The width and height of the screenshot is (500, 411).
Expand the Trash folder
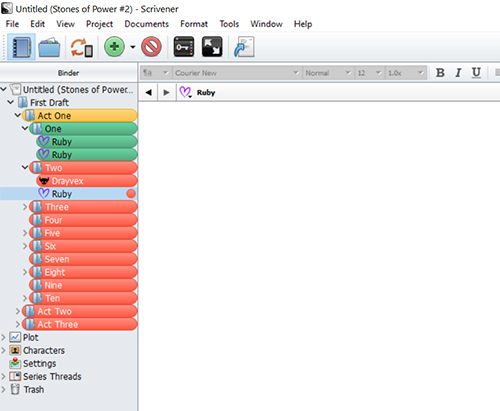[x=3, y=389]
